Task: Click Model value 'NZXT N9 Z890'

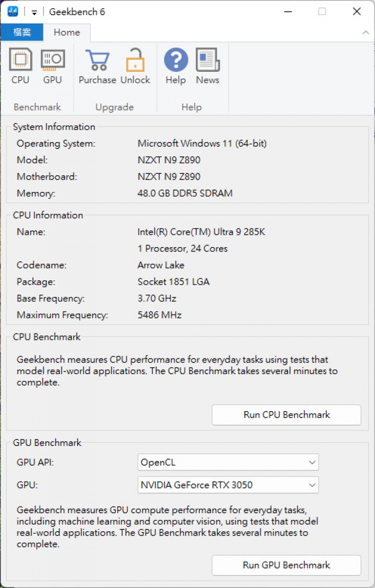Action: click(169, 160)
